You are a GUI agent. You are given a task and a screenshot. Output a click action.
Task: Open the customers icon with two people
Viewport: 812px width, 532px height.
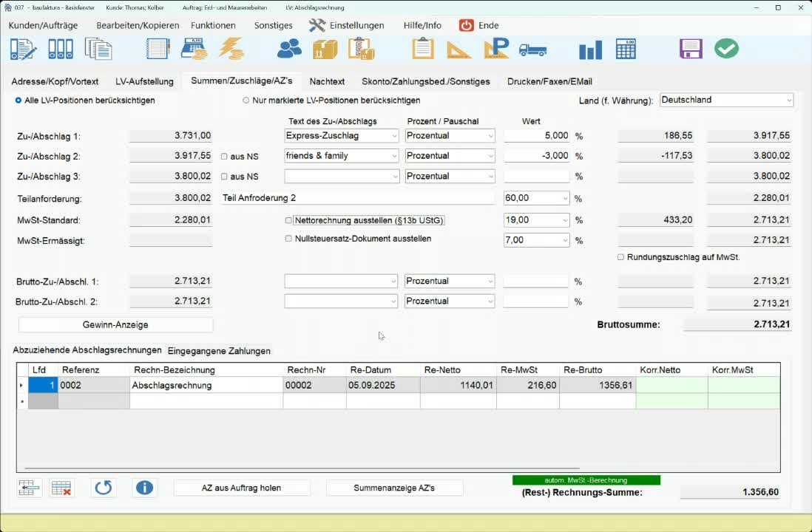click(x=289, y=49)
